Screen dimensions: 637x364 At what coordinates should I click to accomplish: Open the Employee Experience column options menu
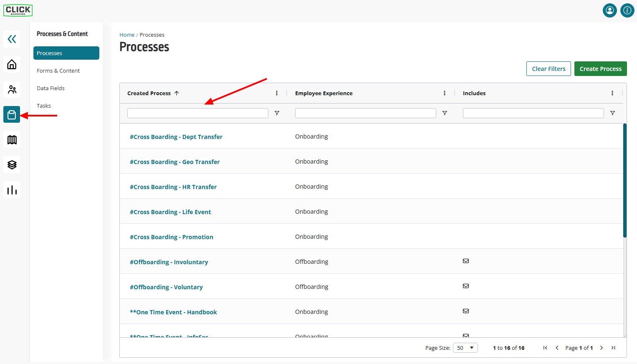pos(444,93)
